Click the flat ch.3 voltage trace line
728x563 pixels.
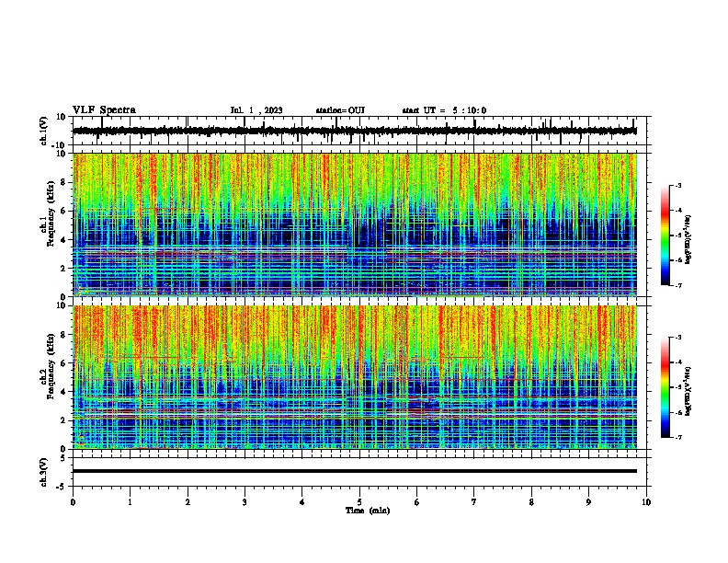[x=354, y=471]
